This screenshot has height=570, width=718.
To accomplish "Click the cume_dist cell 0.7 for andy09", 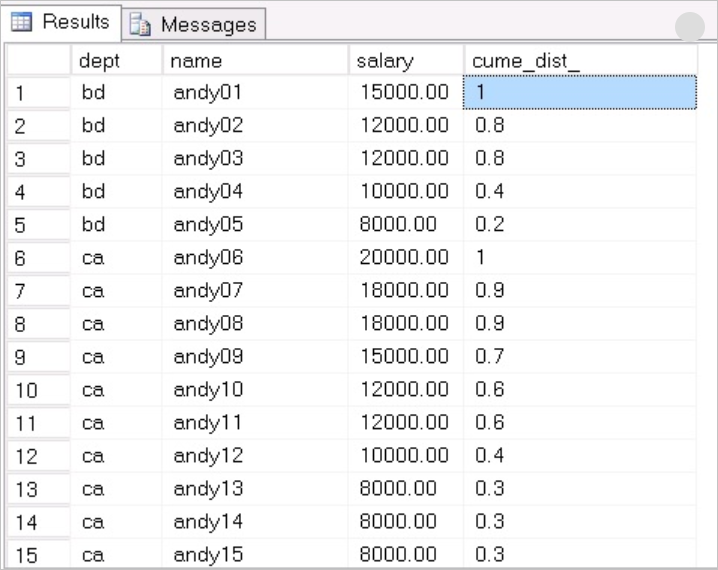I will (x=580, y=357).
